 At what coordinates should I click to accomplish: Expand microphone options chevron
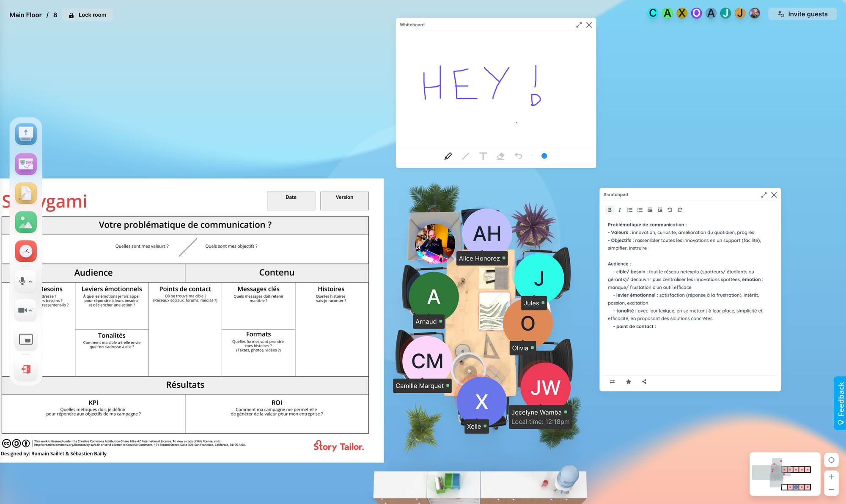point(30,281)
